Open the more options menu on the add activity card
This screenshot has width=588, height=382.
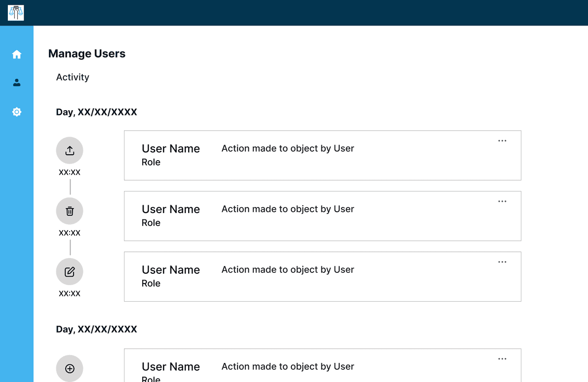[x=502, y=359]
